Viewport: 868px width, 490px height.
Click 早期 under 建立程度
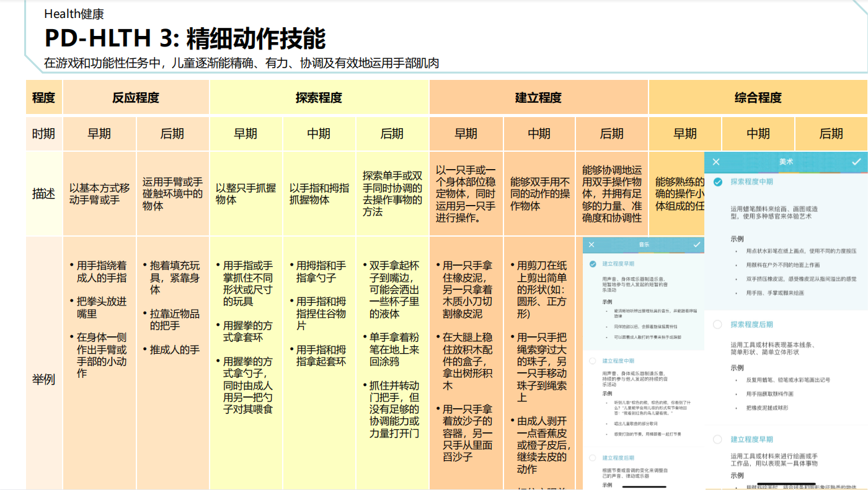466,134
